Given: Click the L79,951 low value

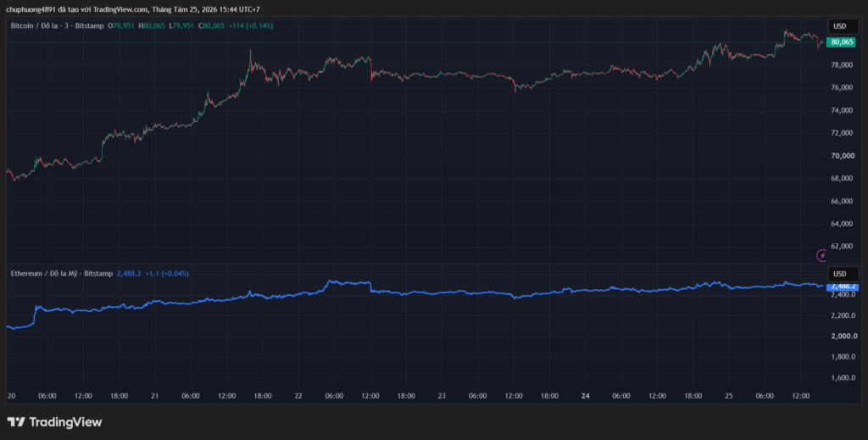Looking at the screenshot, I should [181, 25].
